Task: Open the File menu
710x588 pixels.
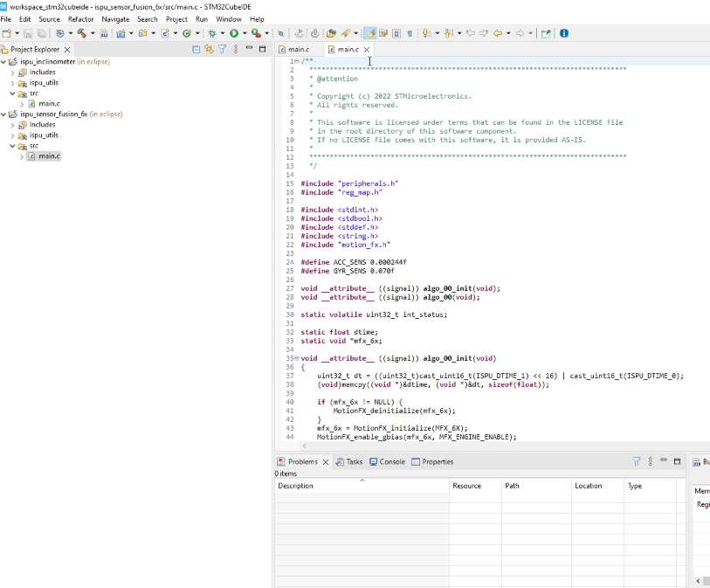Action: coord(6,19)
